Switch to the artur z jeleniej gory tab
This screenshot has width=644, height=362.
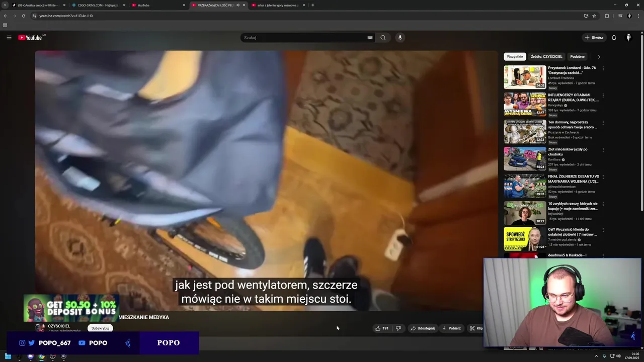tap(278, 5)
